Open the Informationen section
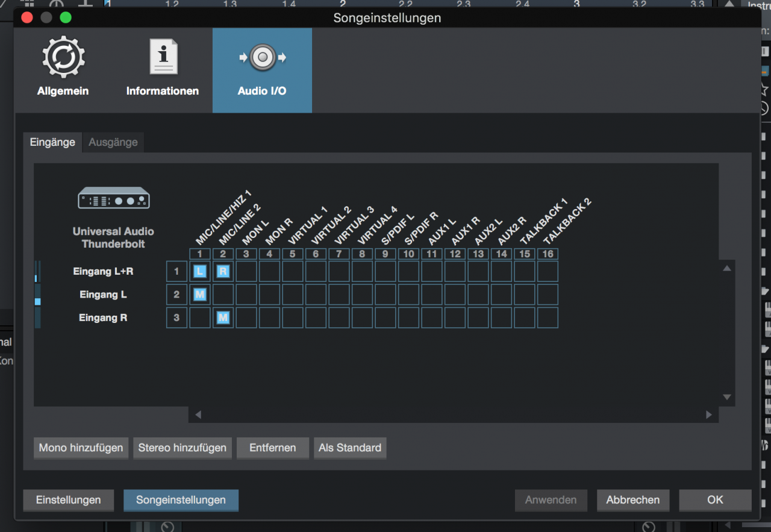Screen dimensions: 771x532 coord(163,69)
